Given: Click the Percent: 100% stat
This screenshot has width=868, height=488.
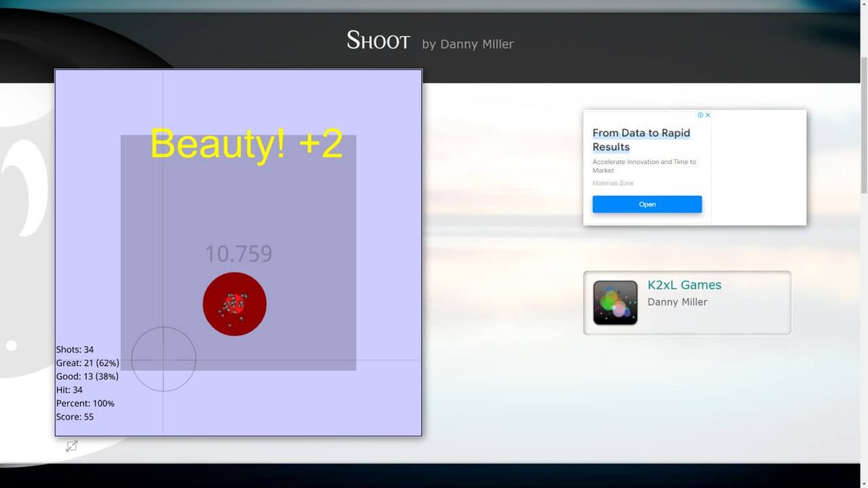Looking at the screenshot, I should pyautogui.click(x=85, y=403).
